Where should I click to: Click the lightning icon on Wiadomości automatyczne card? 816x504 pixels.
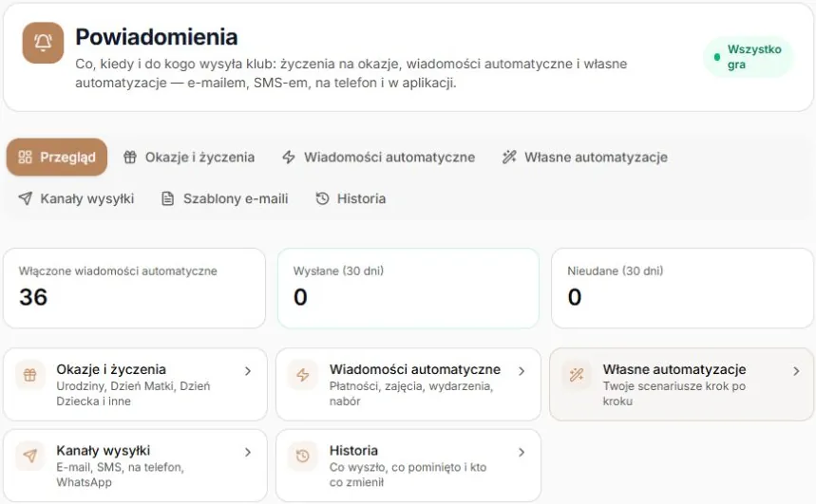point(303,375)
